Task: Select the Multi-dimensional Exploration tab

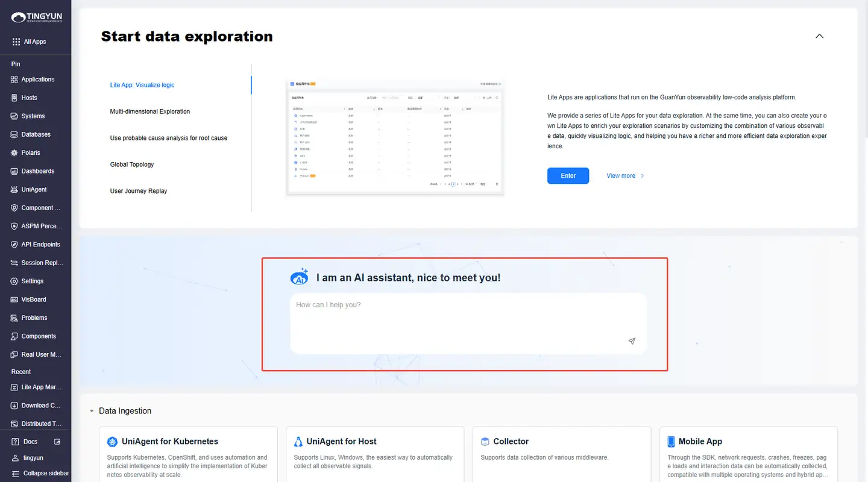Action: pyautogui.click(x=149, y=111)
